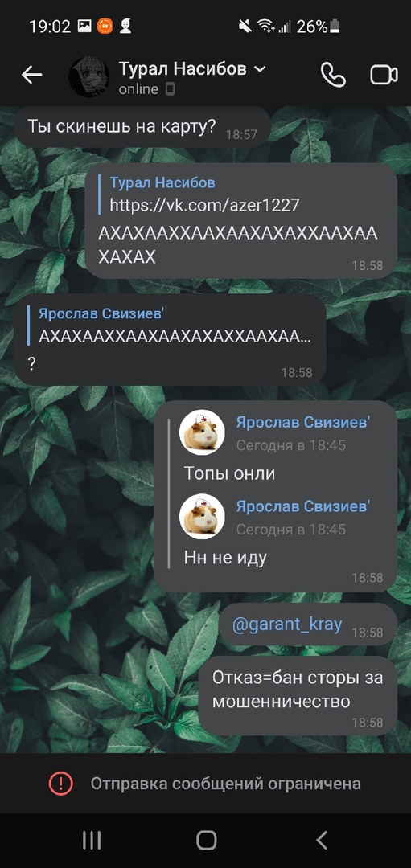The image size is (411, 868).
Task: Tap the mobile device icon next to online
Action: click(170, 89)
